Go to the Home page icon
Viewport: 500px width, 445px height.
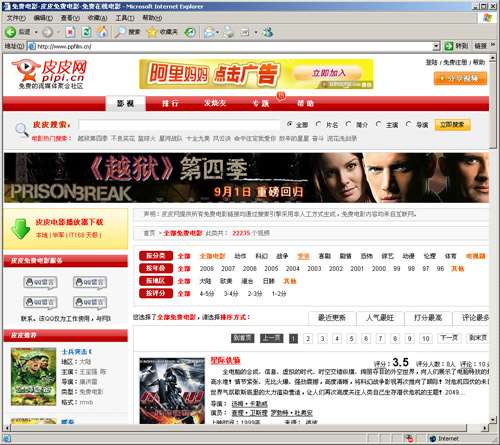pyautogui.click(x=102, y=32)
